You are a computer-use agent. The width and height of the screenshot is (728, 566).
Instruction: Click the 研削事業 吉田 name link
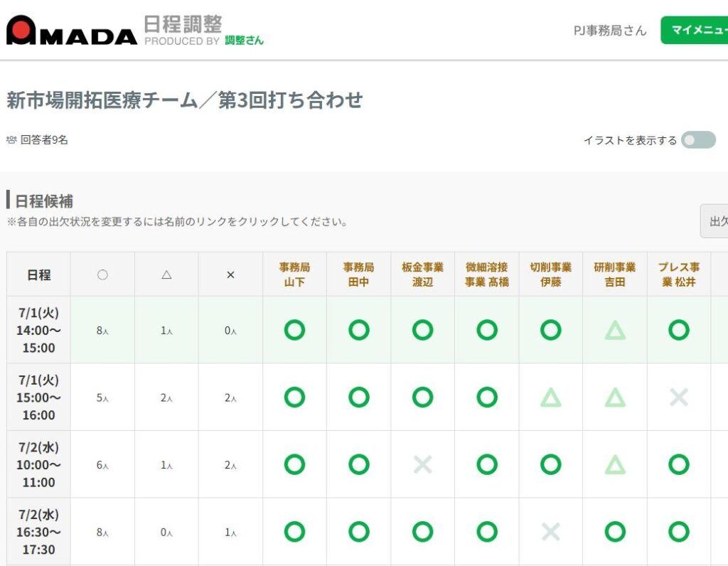click(x=615, y=274)
